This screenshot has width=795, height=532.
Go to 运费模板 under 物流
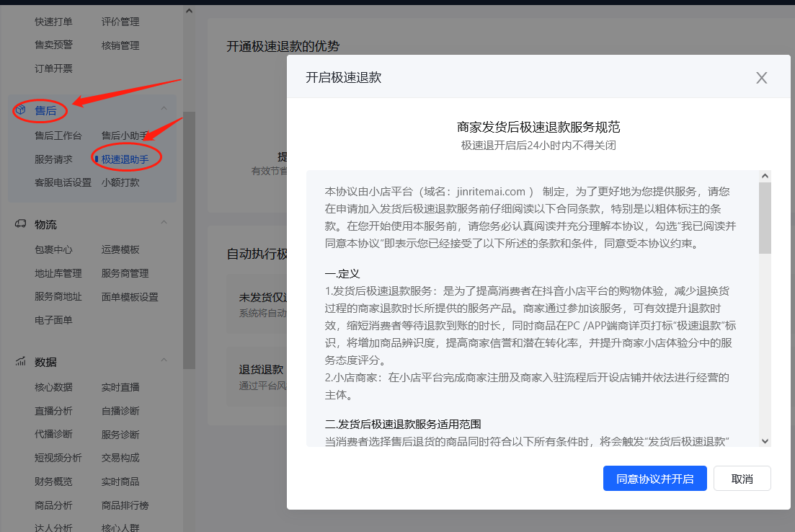120,250
